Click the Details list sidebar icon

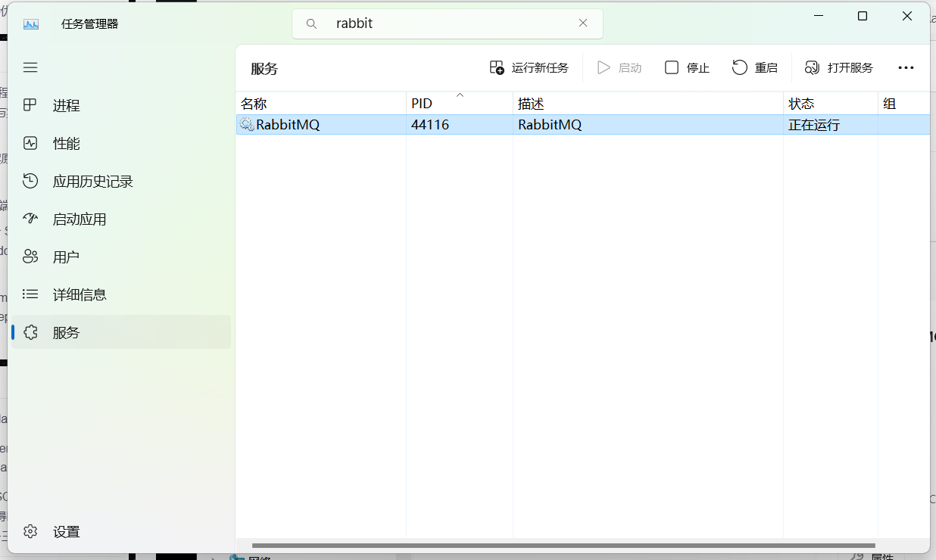pos(30,294)
